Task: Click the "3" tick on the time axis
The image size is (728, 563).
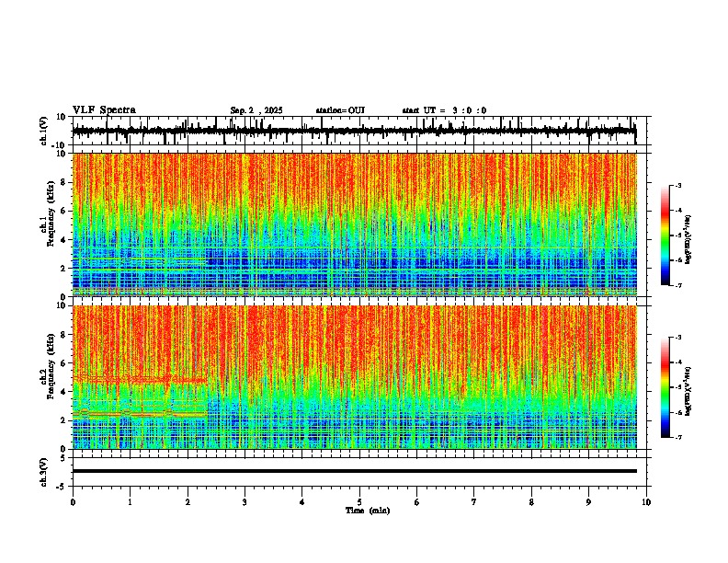Action: (x=245, y=502)
